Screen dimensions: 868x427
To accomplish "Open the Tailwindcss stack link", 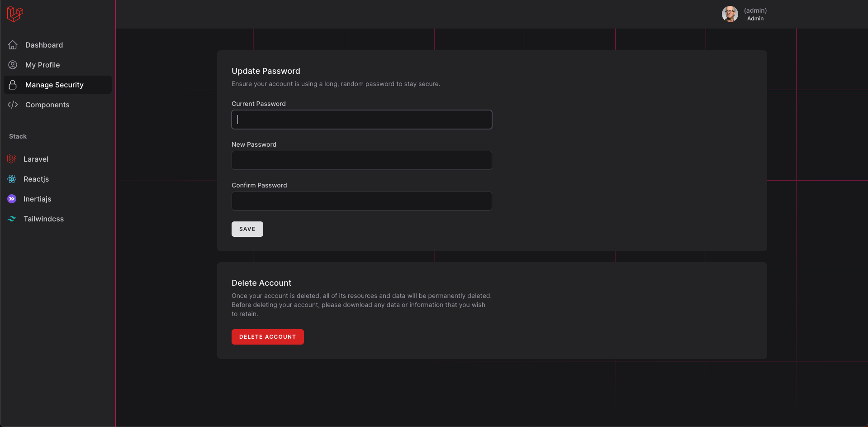I will pos(43,219).
